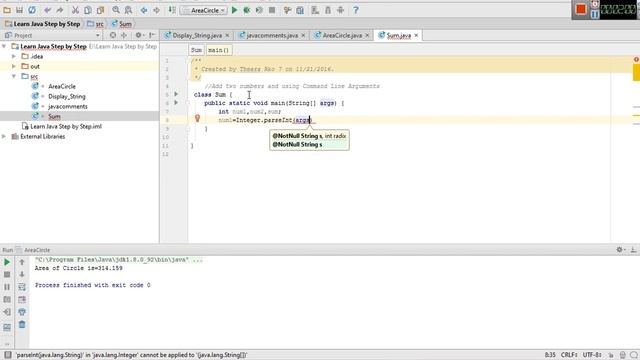Navigate Back with the left arrow icon

coord(144,10)
